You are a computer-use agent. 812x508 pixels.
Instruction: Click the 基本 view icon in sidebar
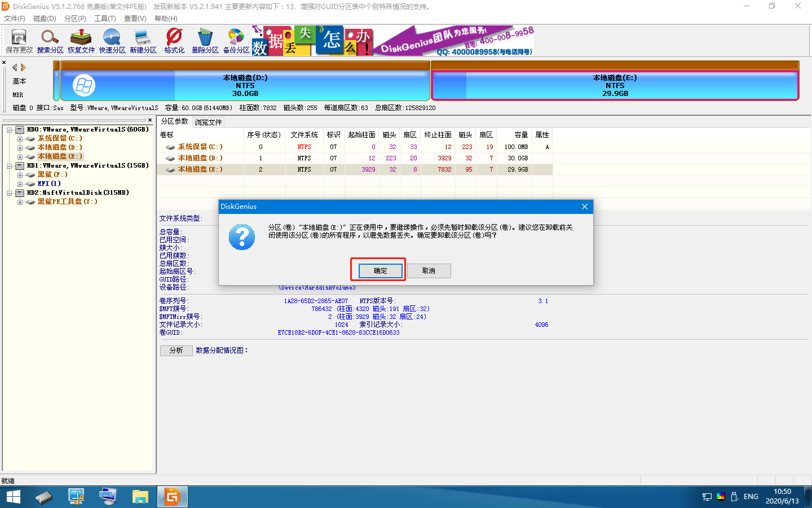(x=19, y=81)
